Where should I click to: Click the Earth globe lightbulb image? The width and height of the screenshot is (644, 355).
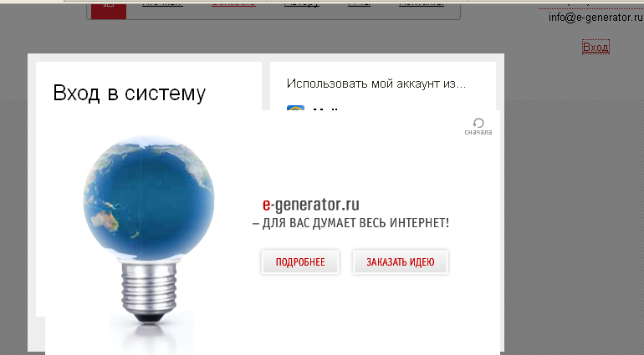pos(149,230)
